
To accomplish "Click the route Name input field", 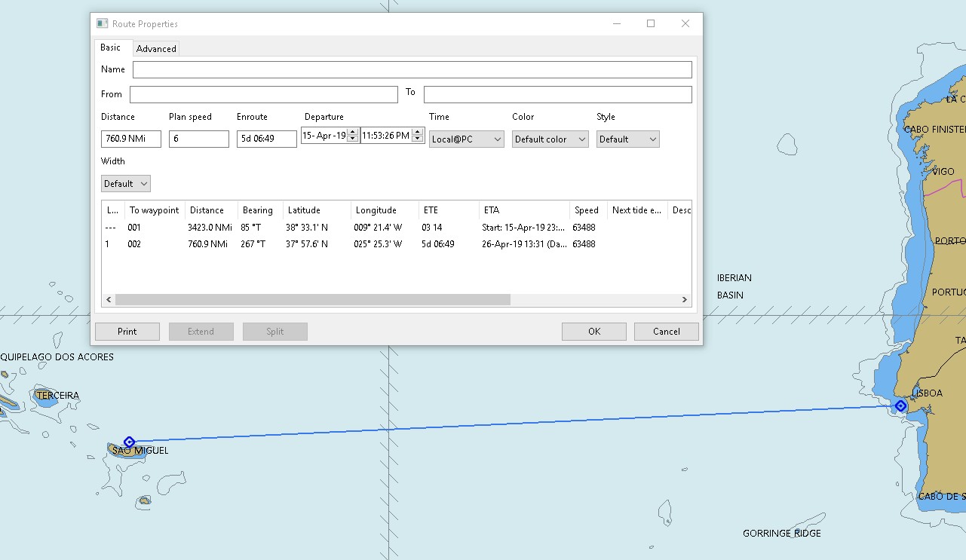I will (x=412, y=69).
